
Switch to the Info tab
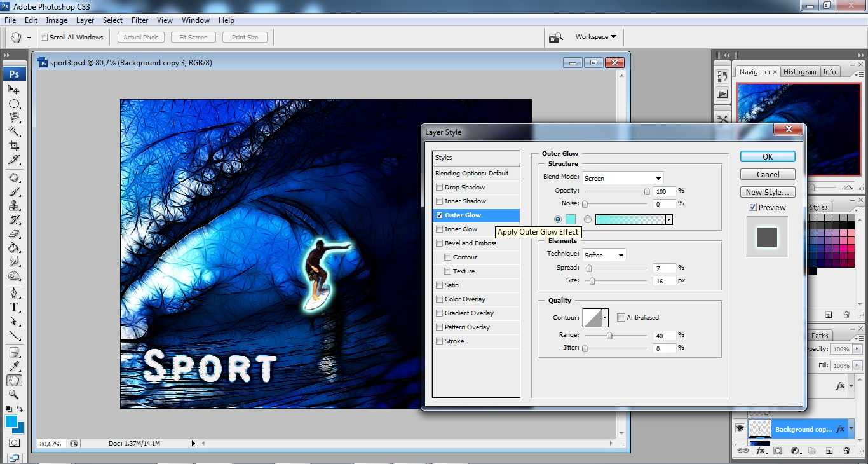(830, 72)
